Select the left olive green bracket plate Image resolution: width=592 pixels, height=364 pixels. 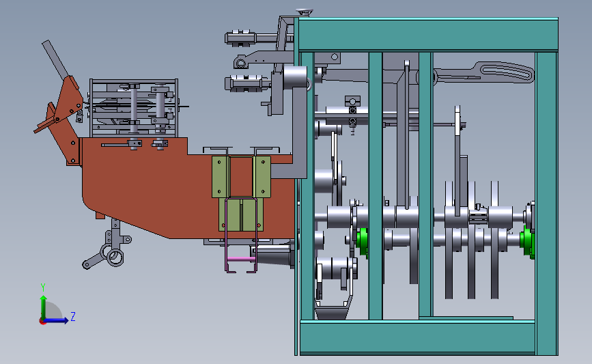coord(221,177)
